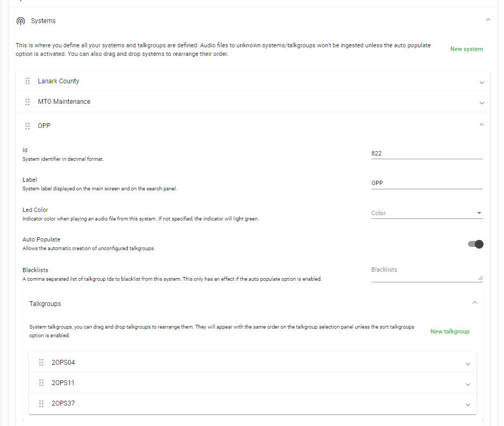Click the drag handle next to 2OPS37

pos(41,403)
